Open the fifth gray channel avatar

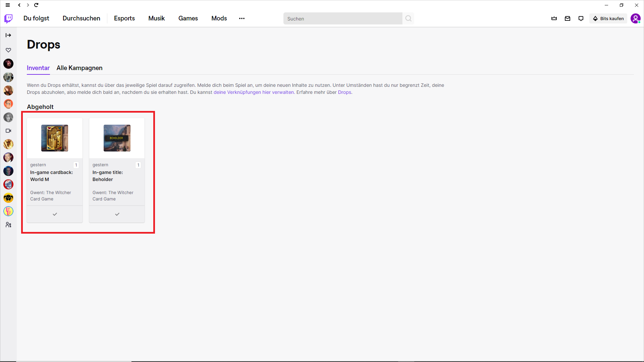click(8, 117)
